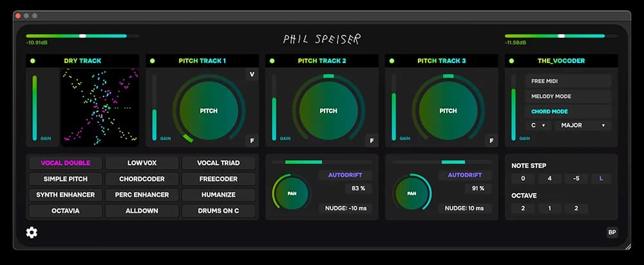Image resolution: width=644 pixels, height=265 pixels.
Task: Click the output level slider at -11.58dB
Action: point(561,36)
